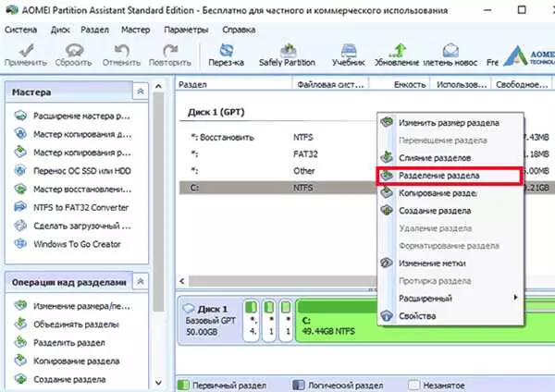Select the FAT32 partition row
This screenshot has width=555, height=392.
click(x=277, y=153)
